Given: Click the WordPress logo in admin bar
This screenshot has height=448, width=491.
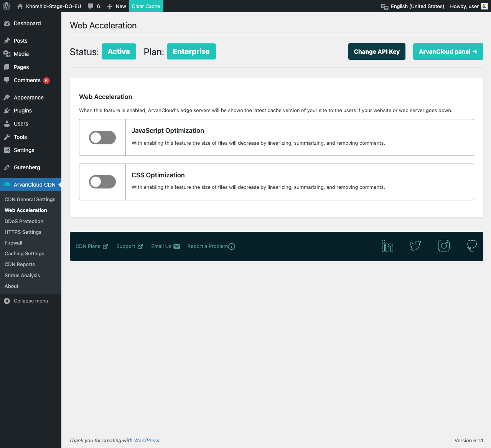Looking at the screenshot, I should 7,6.
